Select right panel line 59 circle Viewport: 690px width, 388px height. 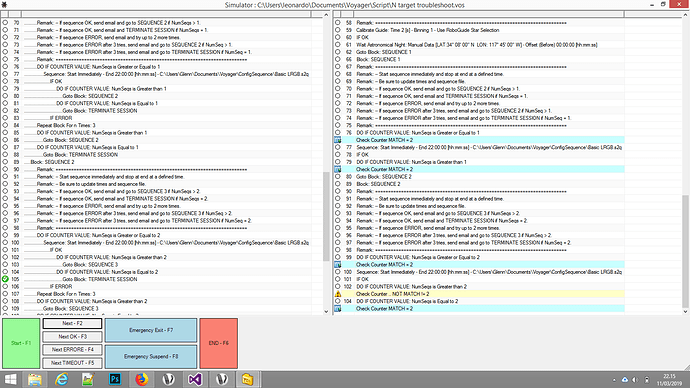pyautogui.click(x=338, y=30)
